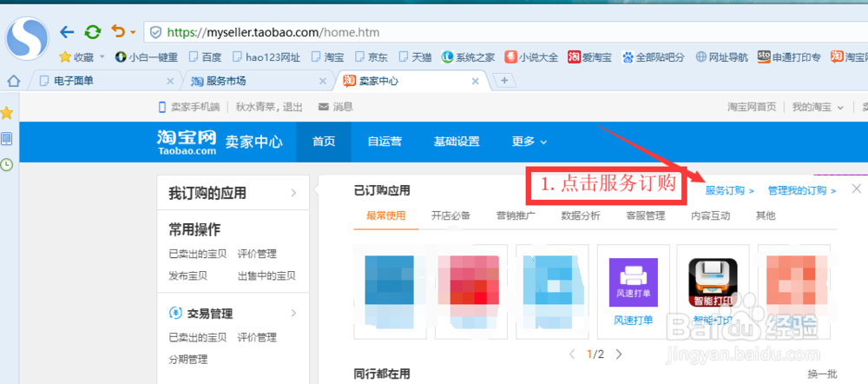The image size is (868, 384).
Task: Reload page with green refresh icon
Action: tap(93, 32)
